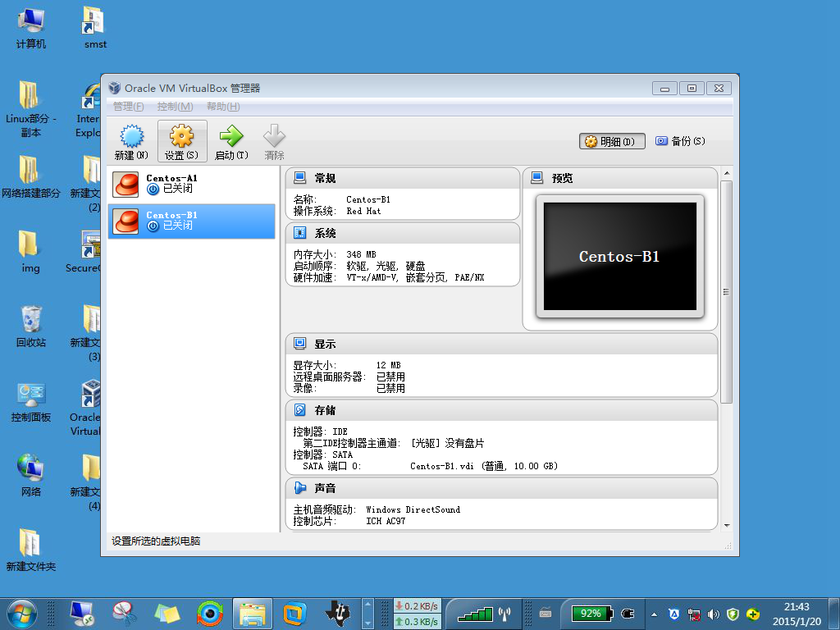Click the greyed 清除 discard toolbar icon
This screenshot has width=840, height=630.
point(274,141)
